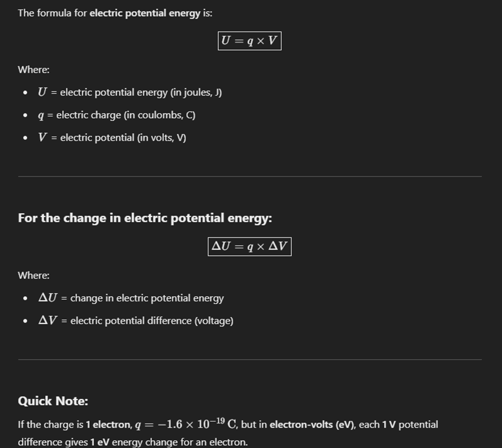Select the ΔU change in energy bullet
Viewport: 502px width, 448px height.
pyautogui.click(x=131, y=298)
